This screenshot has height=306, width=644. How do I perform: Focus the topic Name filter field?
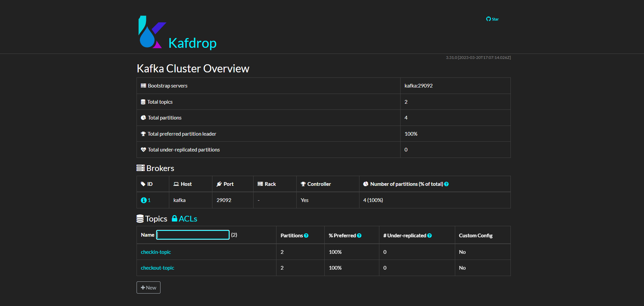[193, 235]
